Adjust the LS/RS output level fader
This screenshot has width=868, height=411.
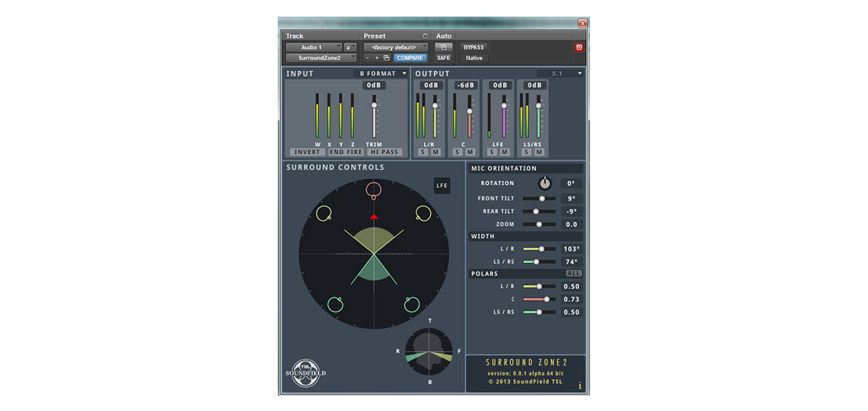tap(538, 105)
